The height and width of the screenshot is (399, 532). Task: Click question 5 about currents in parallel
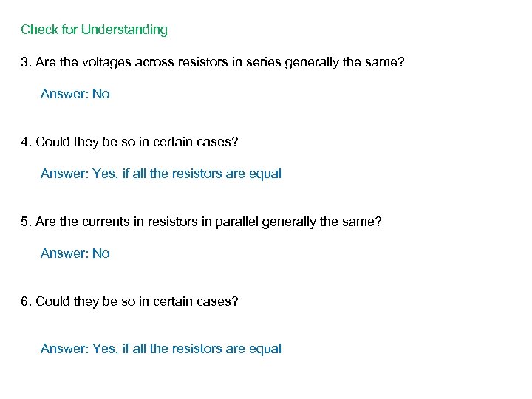(201, 222)
